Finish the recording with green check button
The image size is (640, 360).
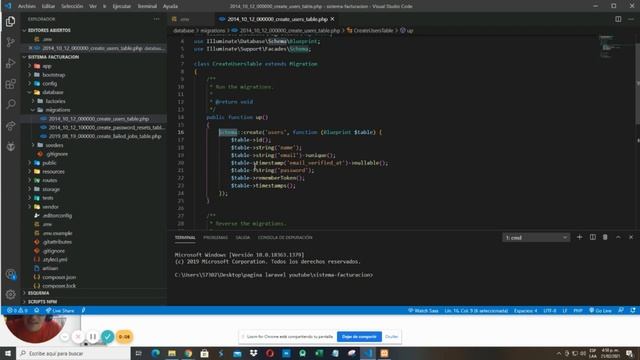(108, 337)
